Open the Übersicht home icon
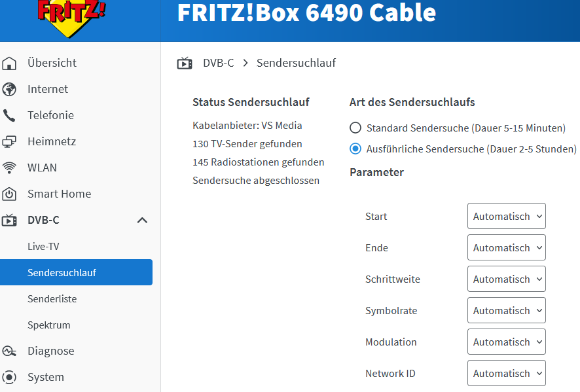Screen dimensions: 580x392 [10, 62]
